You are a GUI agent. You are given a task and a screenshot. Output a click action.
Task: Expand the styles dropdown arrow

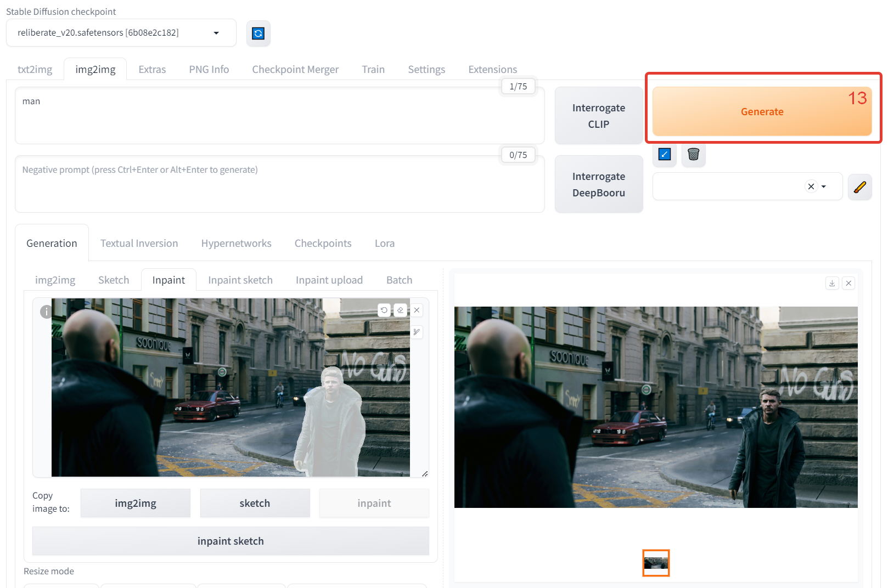(x=824, y=187)
